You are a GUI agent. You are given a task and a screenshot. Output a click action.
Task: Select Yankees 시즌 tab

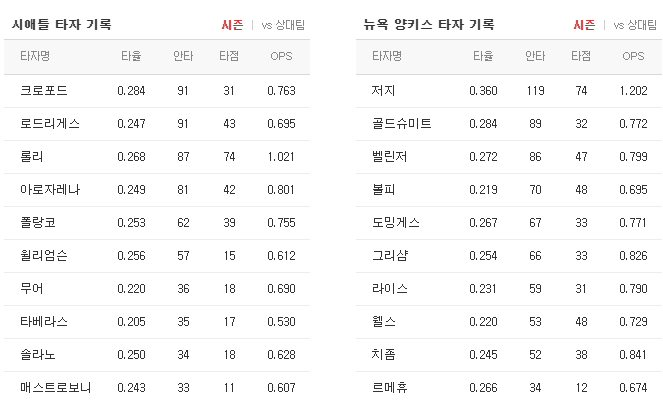click(584, 25)
